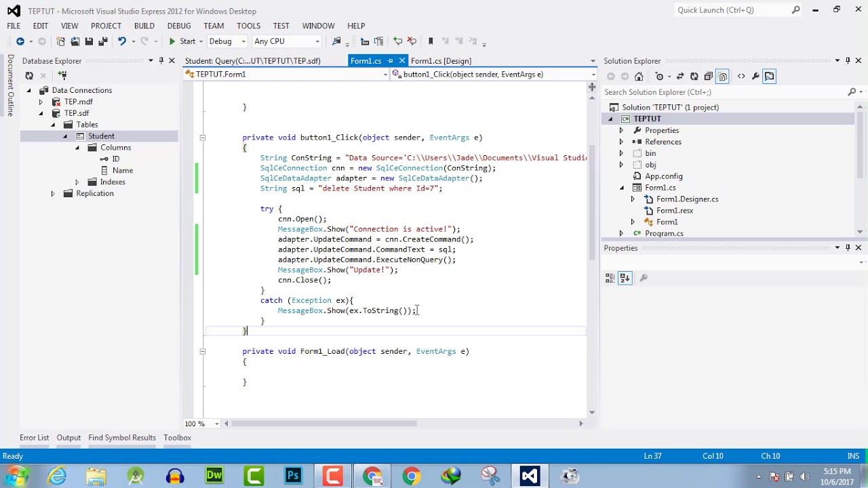The image size is (868, 488).
Task: Click Sync with Active Document icon
Action: click(x=680, y=77)
